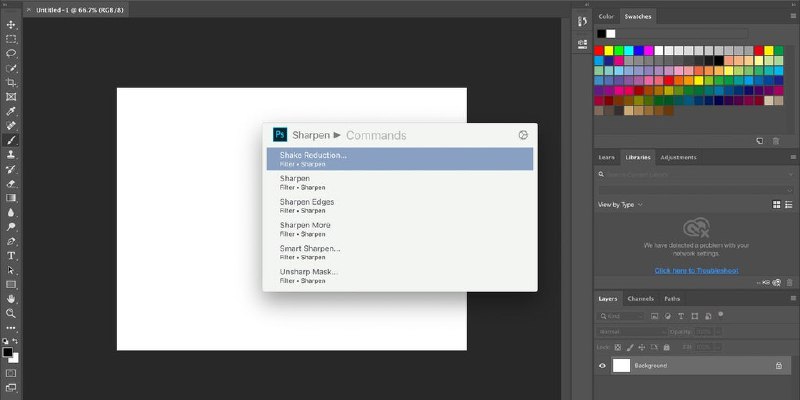Open the Normal blend mode dropdown
This screenshot has height=400, width=800.
tap(632, 332)
